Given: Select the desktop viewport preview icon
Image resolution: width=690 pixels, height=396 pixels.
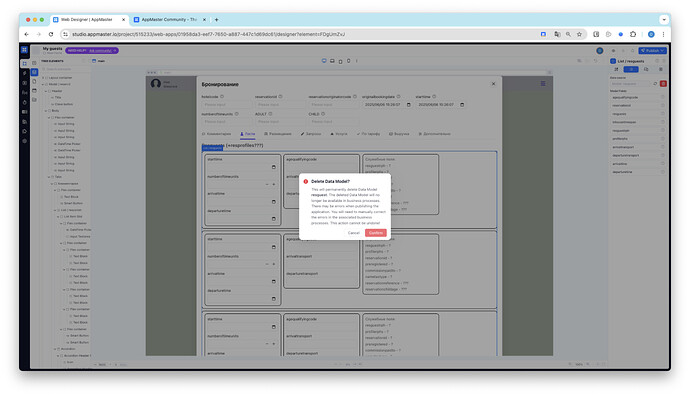Looking at the screenshot, I should (324, 61).
